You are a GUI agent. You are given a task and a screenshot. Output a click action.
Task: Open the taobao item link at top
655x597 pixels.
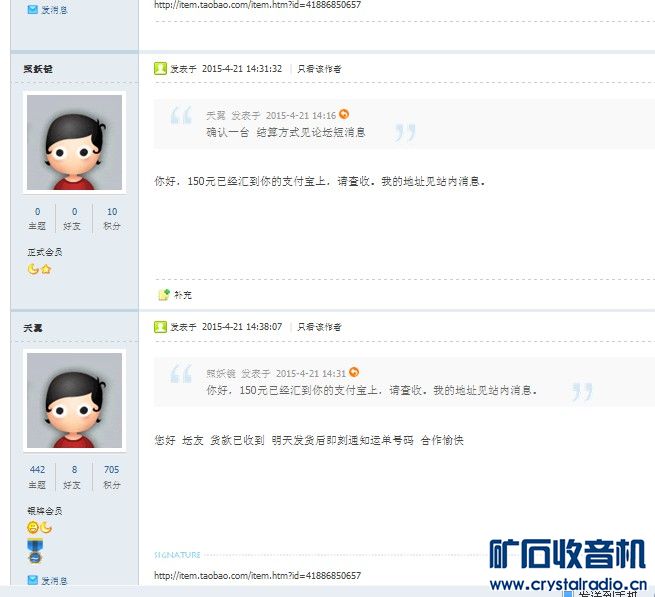(257, 5)
